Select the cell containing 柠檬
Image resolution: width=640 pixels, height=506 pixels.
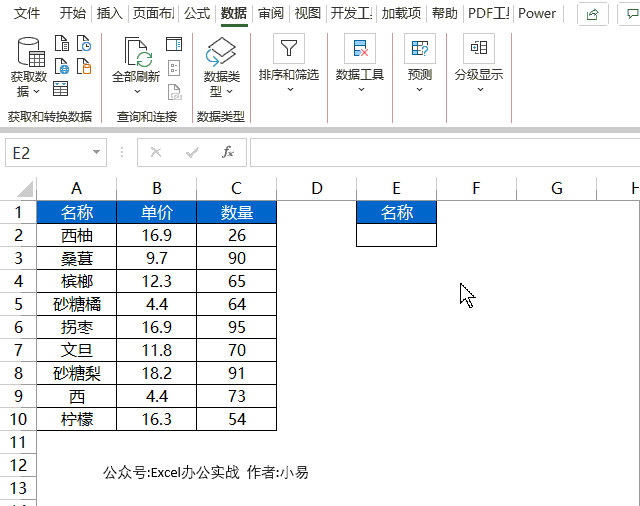pos(76,419)
